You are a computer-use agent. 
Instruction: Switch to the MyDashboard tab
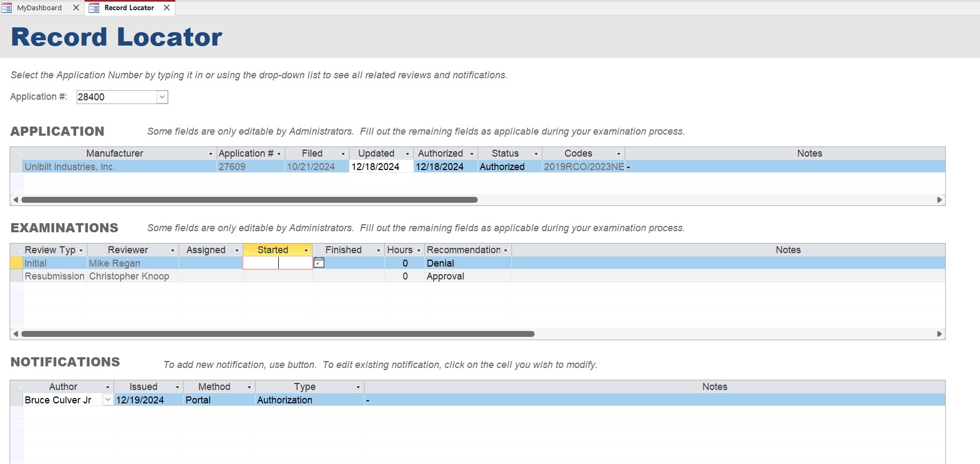(39, 8)
